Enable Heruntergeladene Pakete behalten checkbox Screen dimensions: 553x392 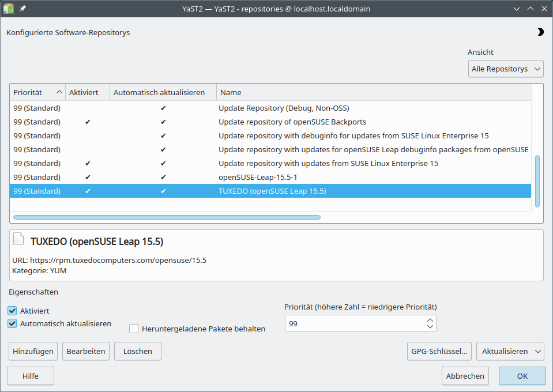(x=134, y=329)
